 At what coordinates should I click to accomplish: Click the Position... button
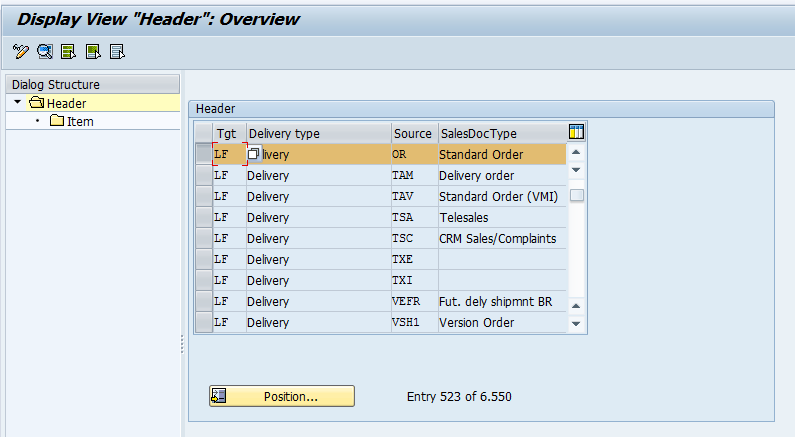pyautogui.click(x=281, y=396)
